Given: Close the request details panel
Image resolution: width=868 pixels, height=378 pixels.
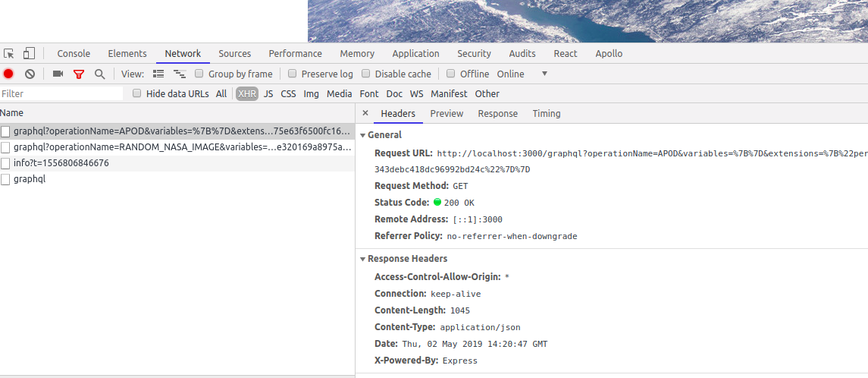Looking at the screenshot, I should click(x=365, y=113).
